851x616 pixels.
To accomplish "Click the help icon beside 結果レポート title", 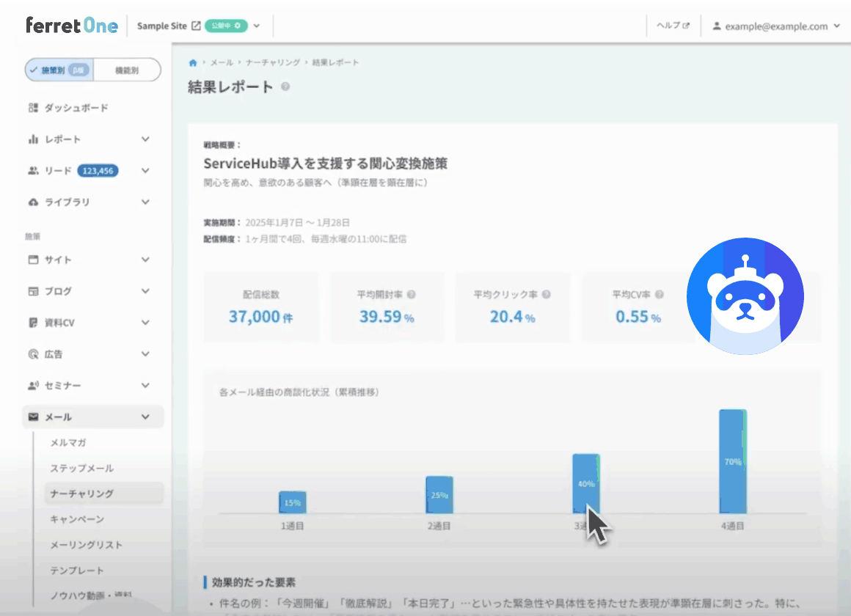I will tap(285, 87).
